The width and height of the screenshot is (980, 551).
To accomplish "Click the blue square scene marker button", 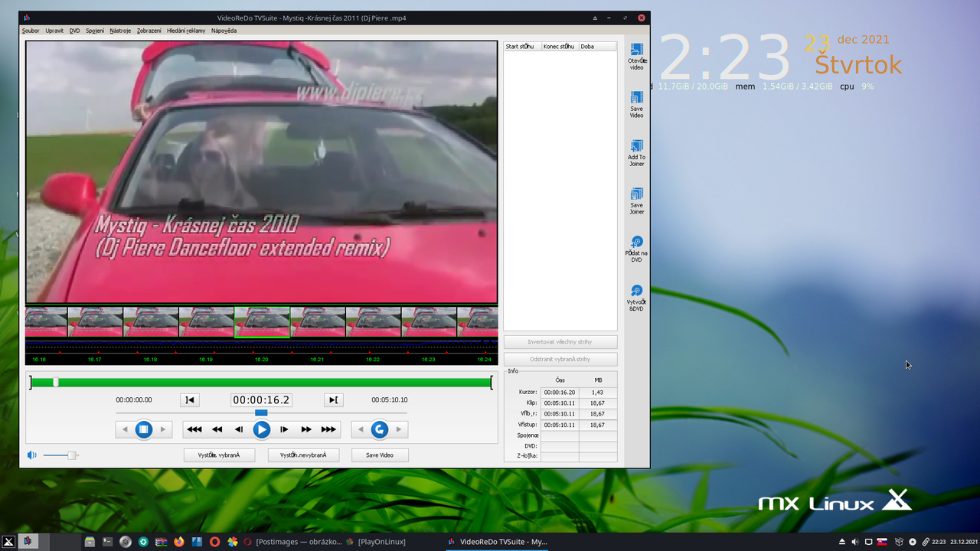I will click(x=144, y=429).
